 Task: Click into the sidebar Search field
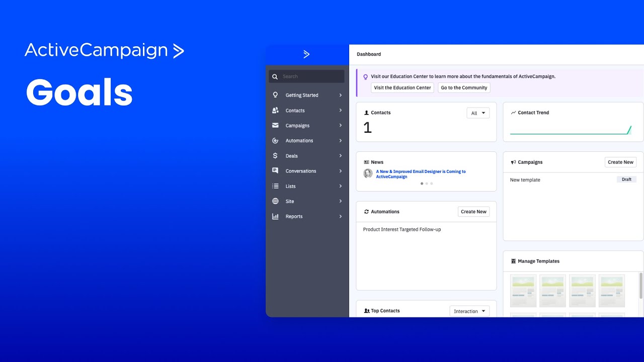point(306,76)
